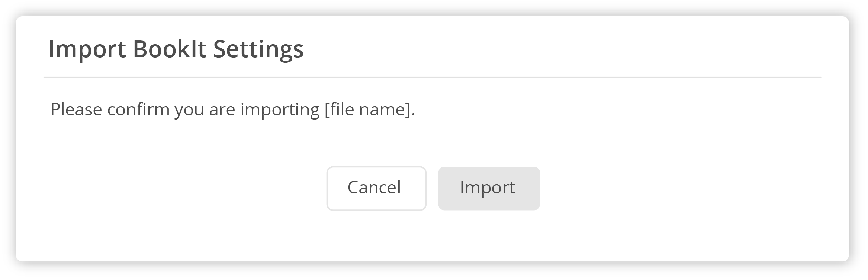The height and width of the screenshot is (280, 868).
Task: Click the Cancel button
Action: [376, 188]
